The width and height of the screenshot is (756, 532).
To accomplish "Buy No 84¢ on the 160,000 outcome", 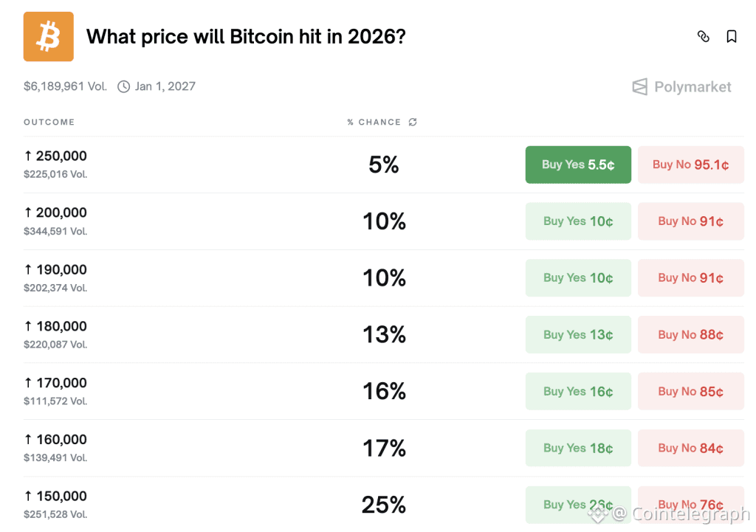I will (x=690, y=448).
